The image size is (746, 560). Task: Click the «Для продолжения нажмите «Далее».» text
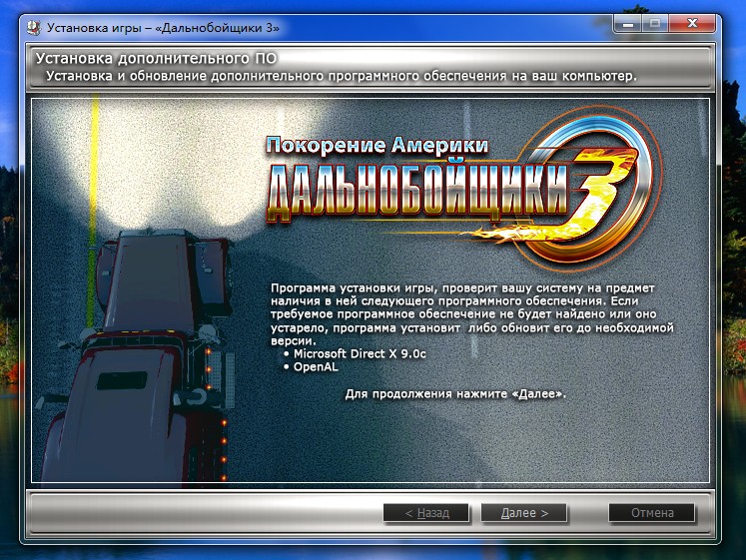click(455, 394)
